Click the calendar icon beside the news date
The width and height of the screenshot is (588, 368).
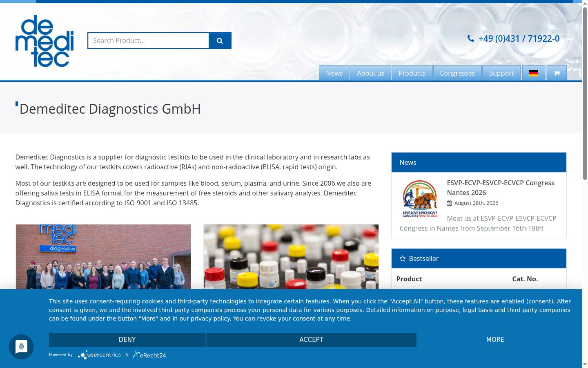point(449,203)
